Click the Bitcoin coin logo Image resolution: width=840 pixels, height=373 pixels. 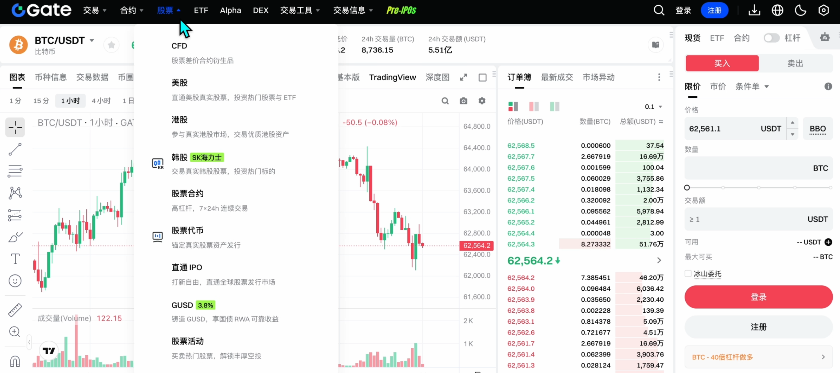(18, 45)
